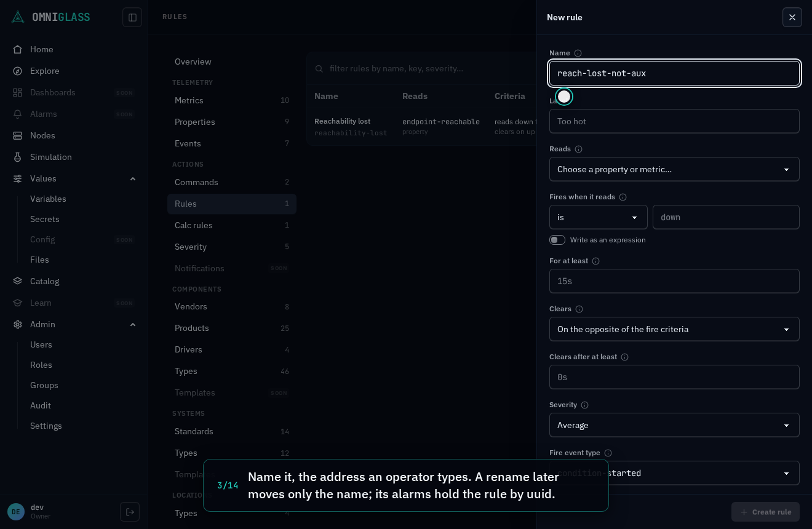The height and width of the screenshot is (529, 812).
Task: Click the Omniglass logo icon
Action: click(x=18, y=17)
